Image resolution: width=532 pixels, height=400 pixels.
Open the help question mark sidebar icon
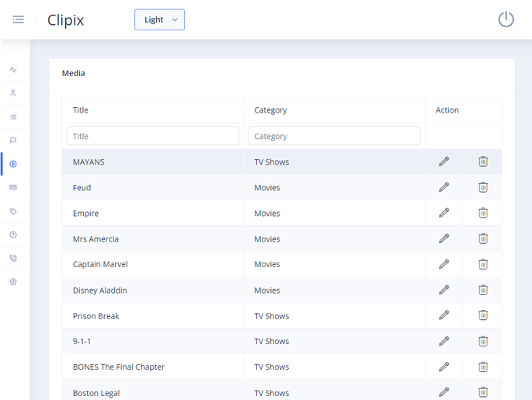tap(13, 235)
